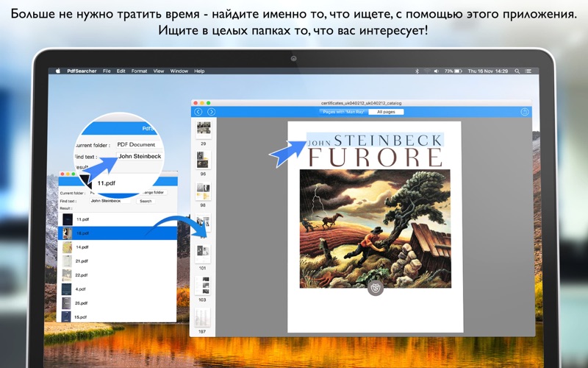This screenshot has width=588, height=368.
Task: Click the next page arrow icon
Action: 212,112
